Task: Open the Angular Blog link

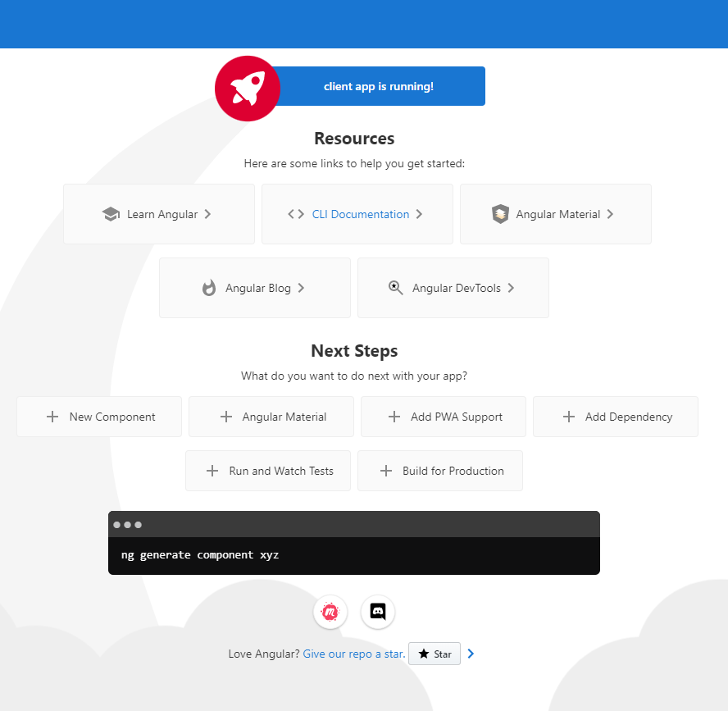Action: (x=258, y=288)
